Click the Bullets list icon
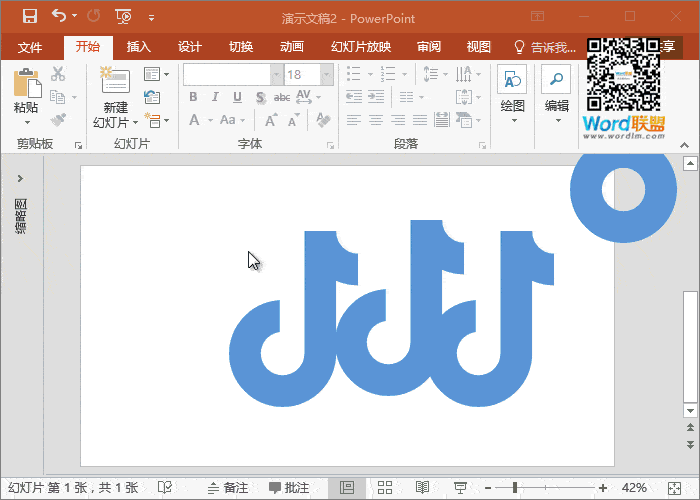700x500 pixels. pyautogui.click(x=354, y=74)
